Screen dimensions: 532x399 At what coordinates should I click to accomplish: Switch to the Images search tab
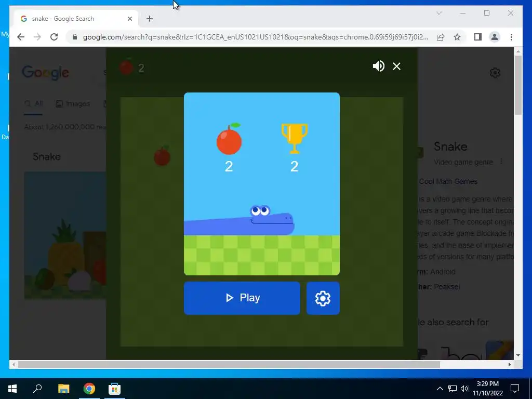pos(73,103)
